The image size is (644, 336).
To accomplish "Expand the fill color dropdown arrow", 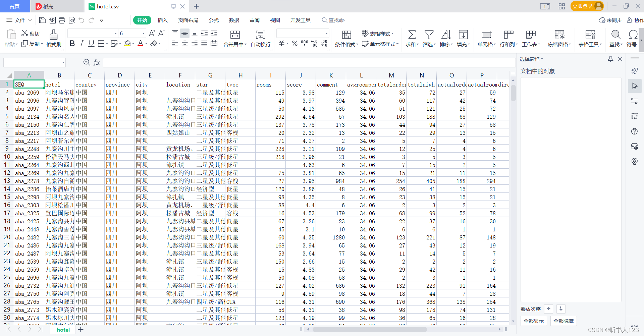I will tap(132, 43).
